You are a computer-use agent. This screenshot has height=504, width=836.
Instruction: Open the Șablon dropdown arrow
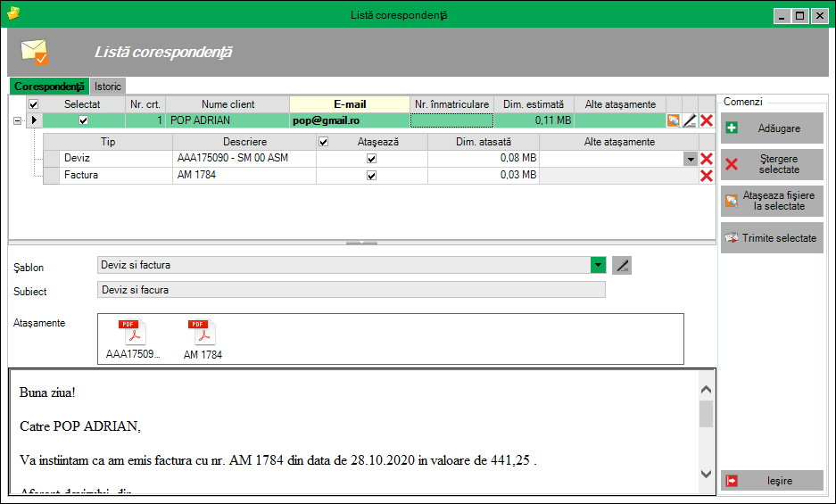[598, 265]
